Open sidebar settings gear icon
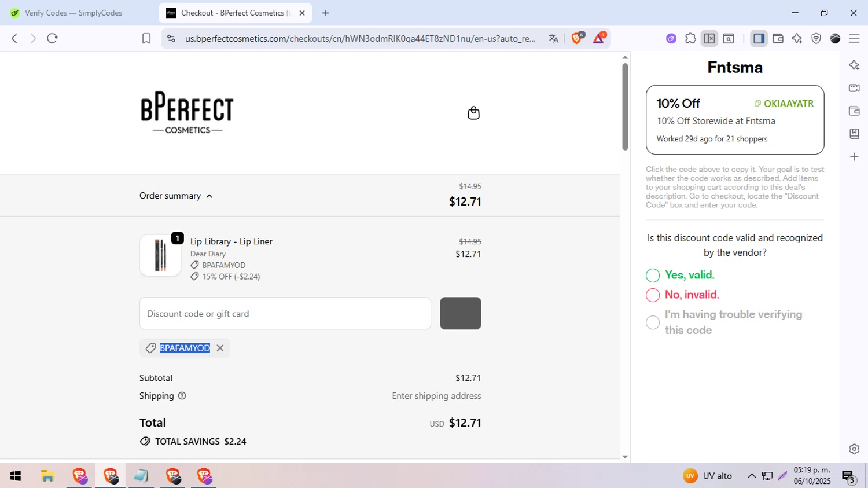This screenshot has width=868, height=488. coord(854,449)
